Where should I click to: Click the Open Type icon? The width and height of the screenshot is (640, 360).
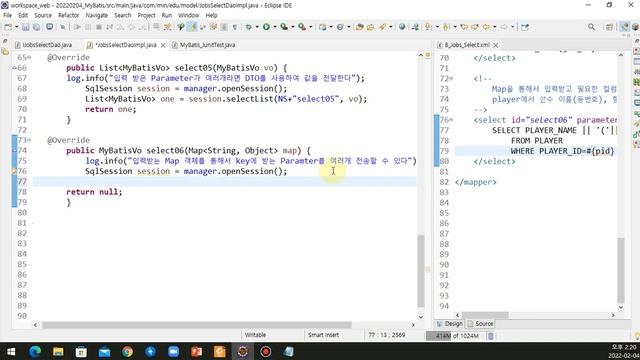click(x=360, y=27)
